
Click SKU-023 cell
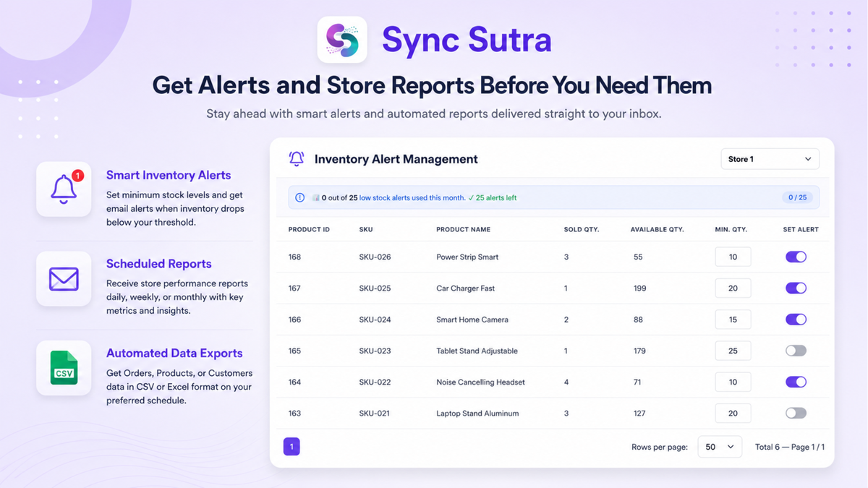click(x=375, y=351)
